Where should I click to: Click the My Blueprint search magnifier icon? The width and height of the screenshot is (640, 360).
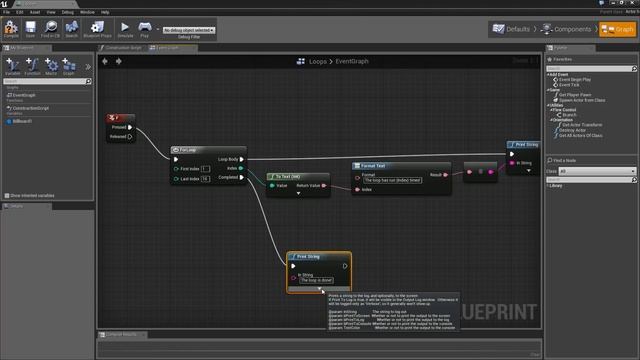pyautogui.click(x=88, y=82)
